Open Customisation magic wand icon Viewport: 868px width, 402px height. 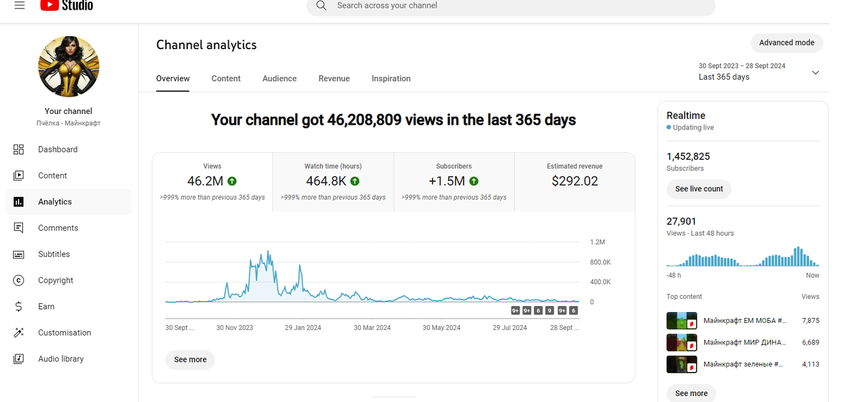(x=19, y=333)
